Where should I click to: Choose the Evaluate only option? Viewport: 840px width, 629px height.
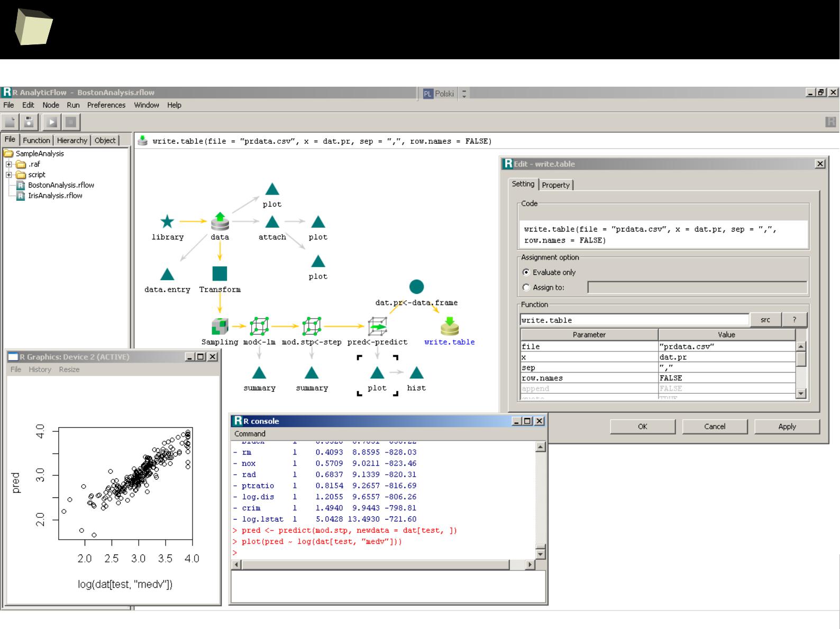point(526,272)
